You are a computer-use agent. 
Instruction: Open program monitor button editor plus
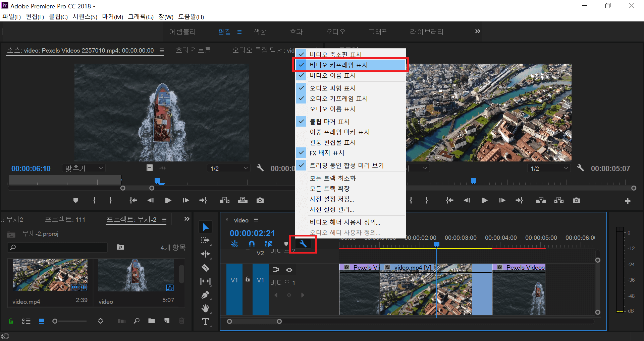click(628, 201)
